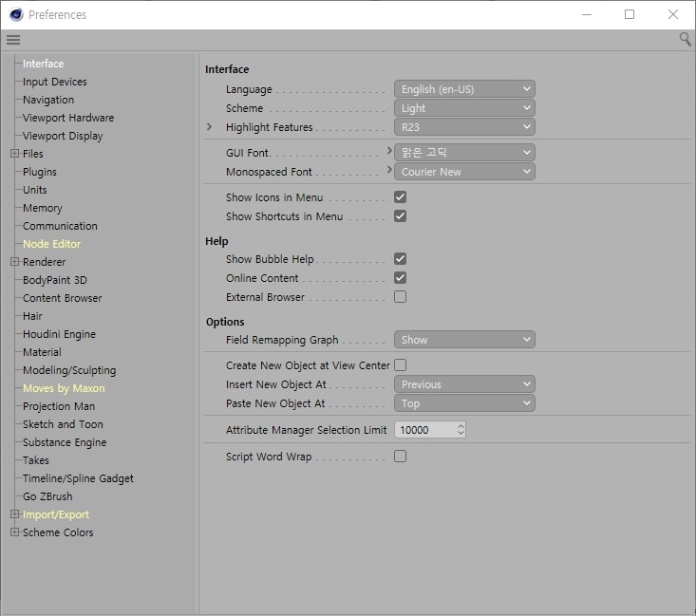Open Projection Man preferences
This screenshot has height=616, width=696.
click(x=59, y=406)
